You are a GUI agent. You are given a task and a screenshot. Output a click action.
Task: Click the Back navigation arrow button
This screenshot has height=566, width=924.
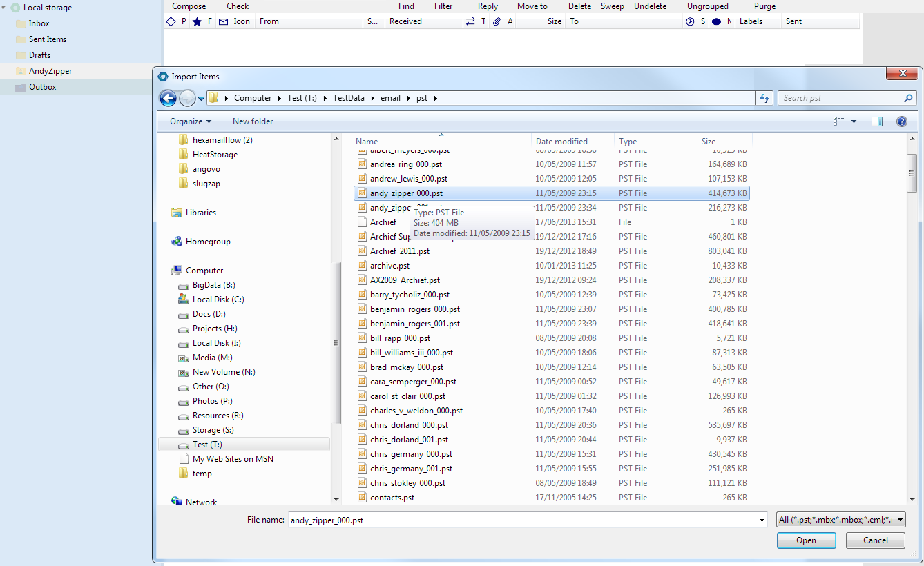click(168, 98)
